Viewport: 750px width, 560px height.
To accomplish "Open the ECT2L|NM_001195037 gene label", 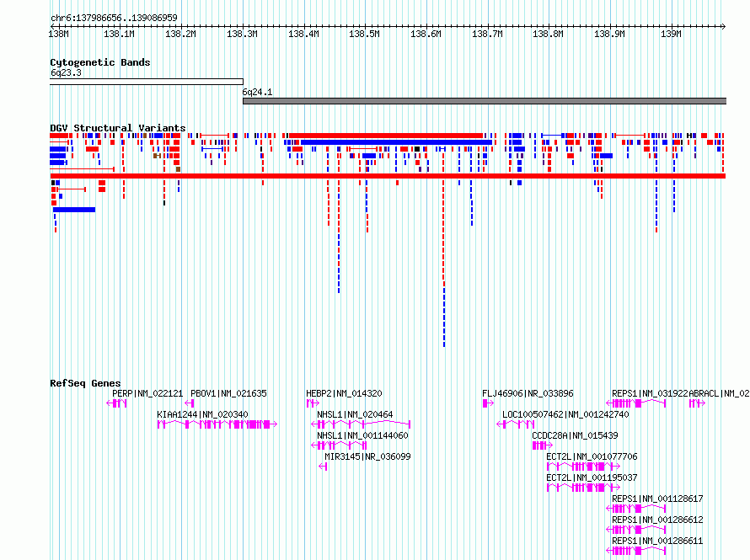I will tap(592, 477).
